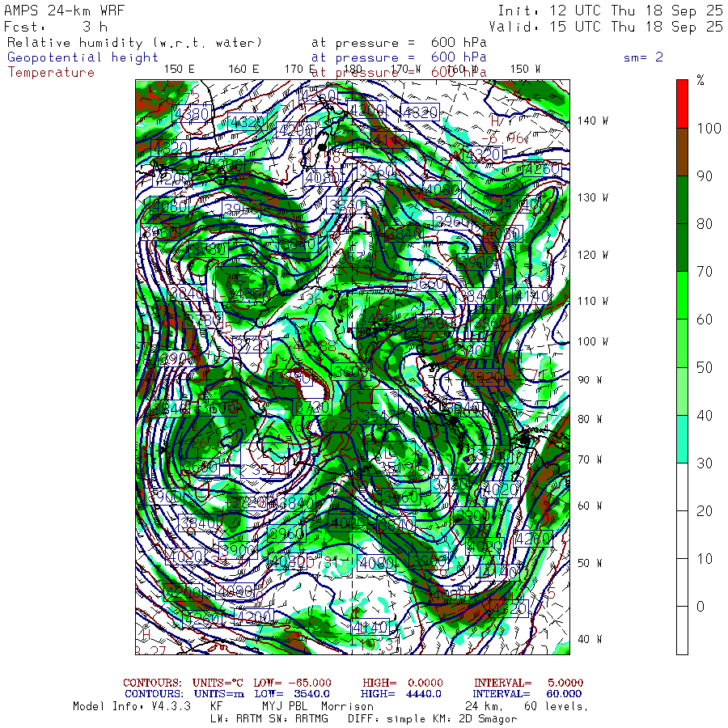Click the 'KF' cumulus scheme text
This screenshot has width=728, height=728.
[216, 707]
